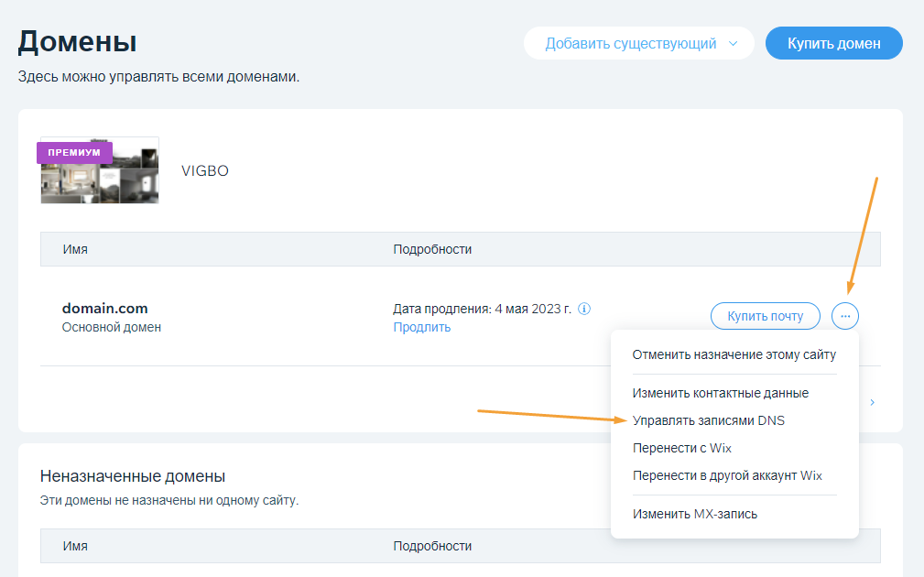Screen dimensions: 924x577
Task: Click the 'Купить почту' button
Action: 765,315
